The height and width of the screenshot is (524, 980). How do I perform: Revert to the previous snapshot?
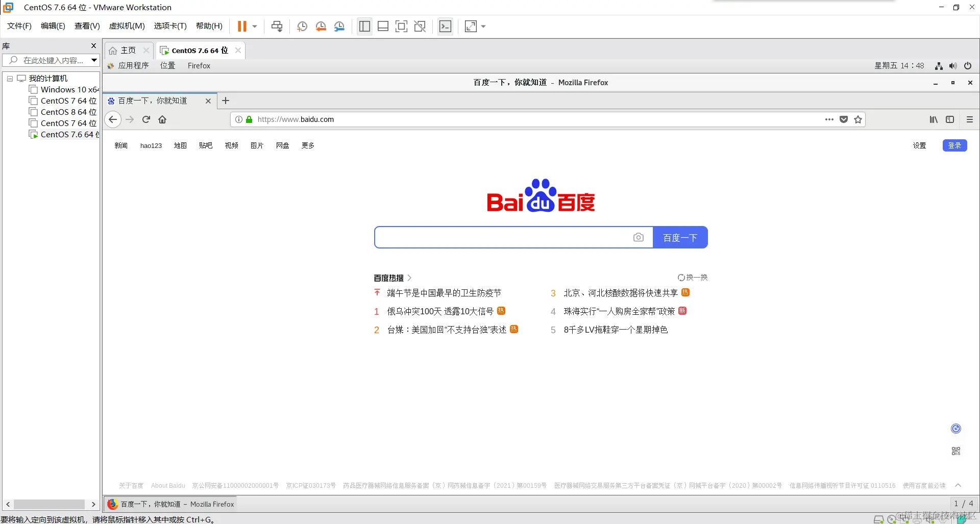pos(321,27)
